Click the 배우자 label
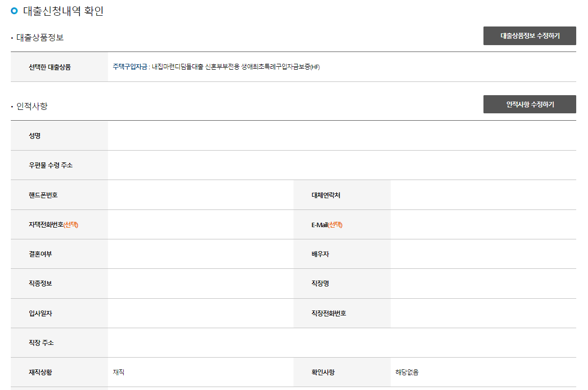The width and height of the screenshot is (588, 390). (x=320, y=254)
